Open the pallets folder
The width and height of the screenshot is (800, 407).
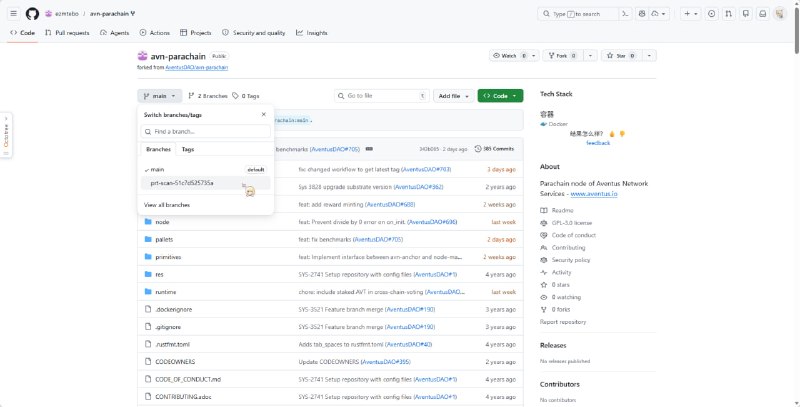(x=164, y=239)
